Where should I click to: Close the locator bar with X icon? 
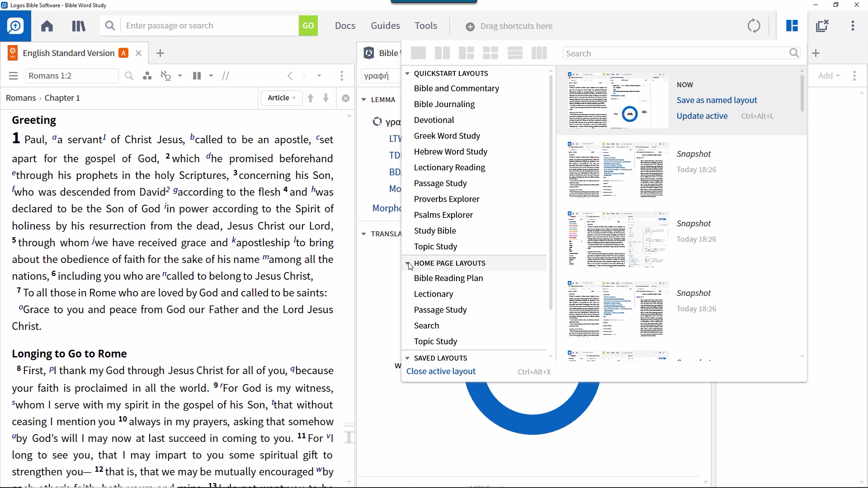pos(346,98)
